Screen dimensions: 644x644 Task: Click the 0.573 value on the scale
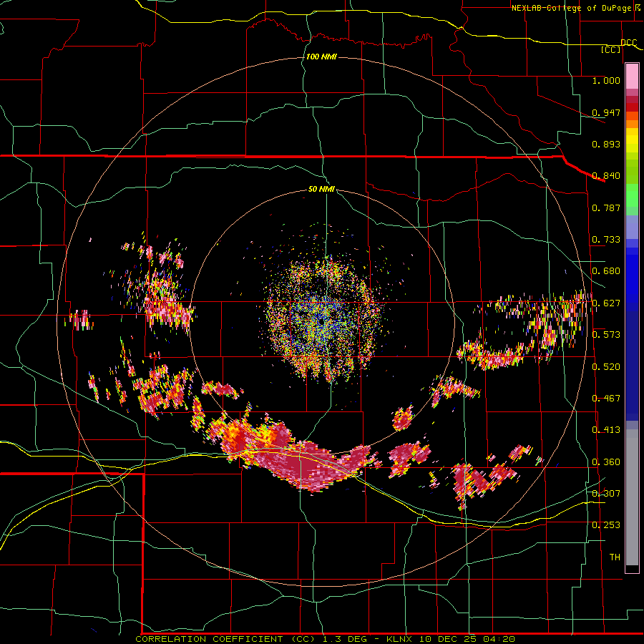coord(606,335)
